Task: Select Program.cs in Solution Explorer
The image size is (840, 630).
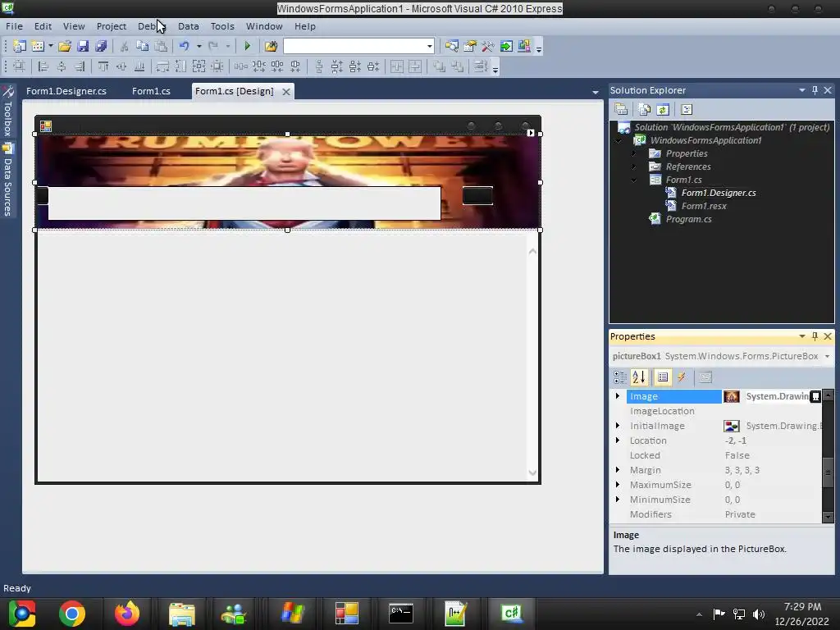Action: (688, 219)
